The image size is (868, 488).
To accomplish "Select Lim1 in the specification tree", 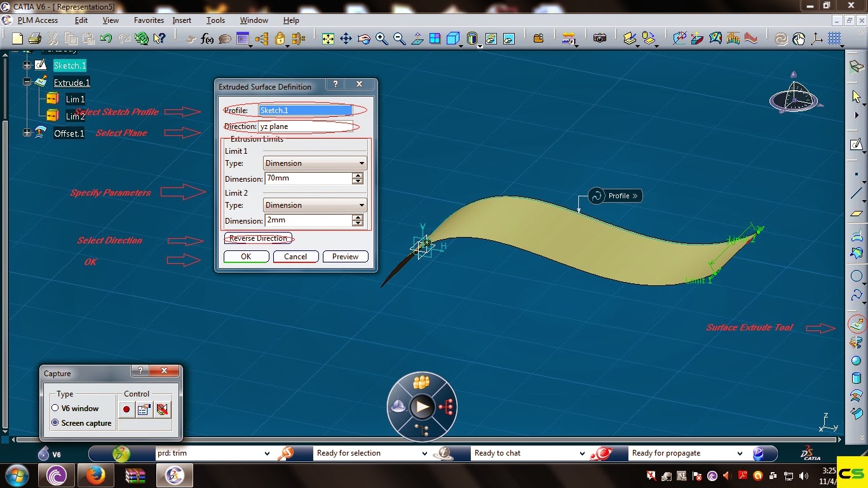I will [75, 99].
